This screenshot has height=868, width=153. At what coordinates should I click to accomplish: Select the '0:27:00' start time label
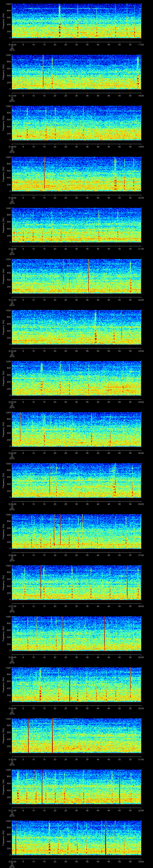pos(12,606)
